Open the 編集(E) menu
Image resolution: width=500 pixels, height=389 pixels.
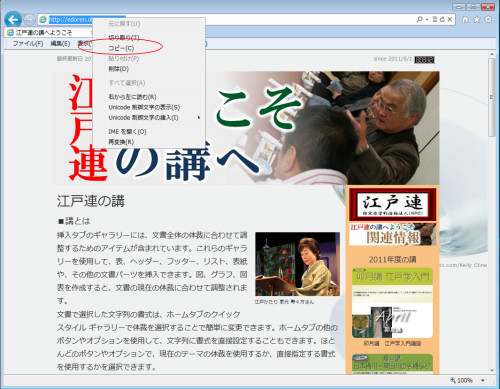click(x=60, y=43)
